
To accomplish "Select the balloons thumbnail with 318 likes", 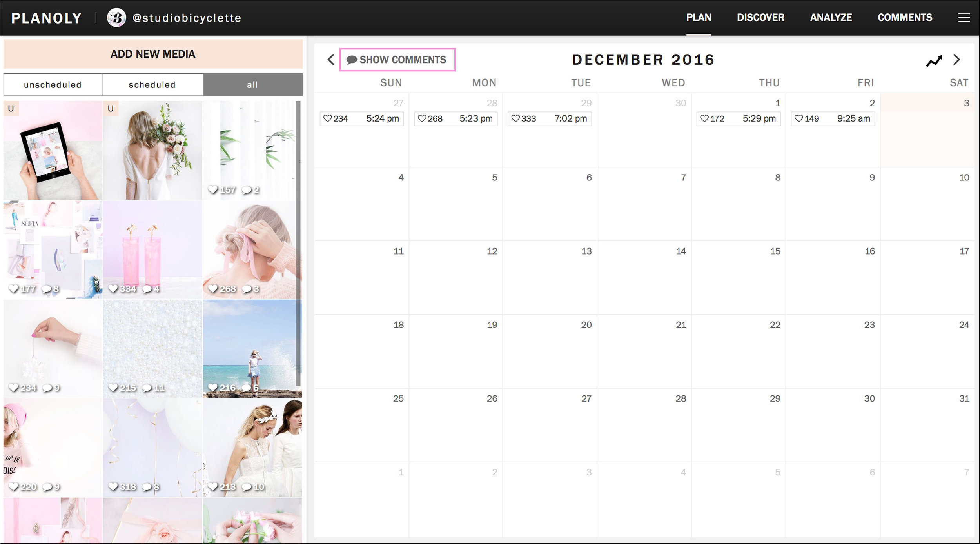I will 152,448.
